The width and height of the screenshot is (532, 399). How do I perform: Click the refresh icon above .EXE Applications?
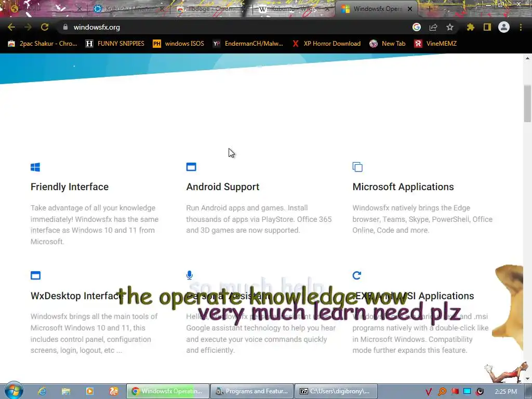point(356,275)
